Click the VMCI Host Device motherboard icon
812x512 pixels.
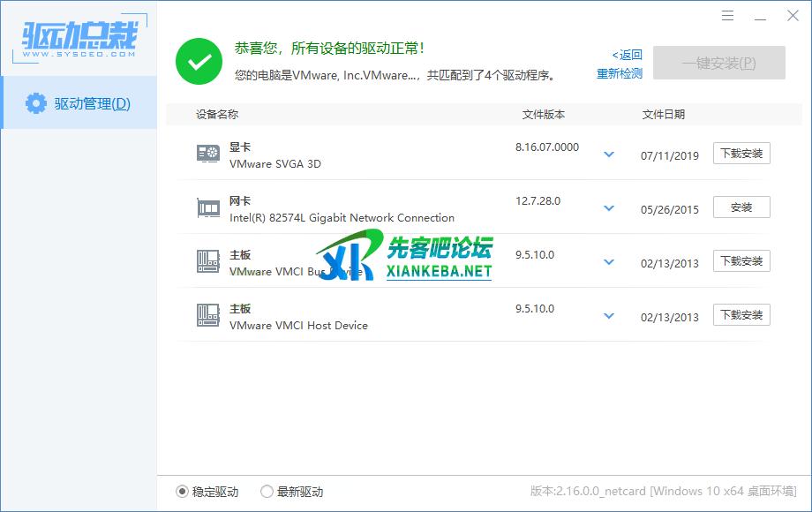click(208, 315)
